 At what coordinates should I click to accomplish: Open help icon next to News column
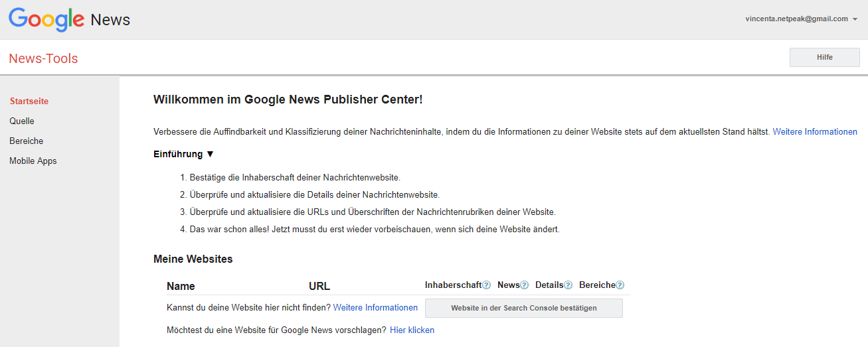(525, 285)
